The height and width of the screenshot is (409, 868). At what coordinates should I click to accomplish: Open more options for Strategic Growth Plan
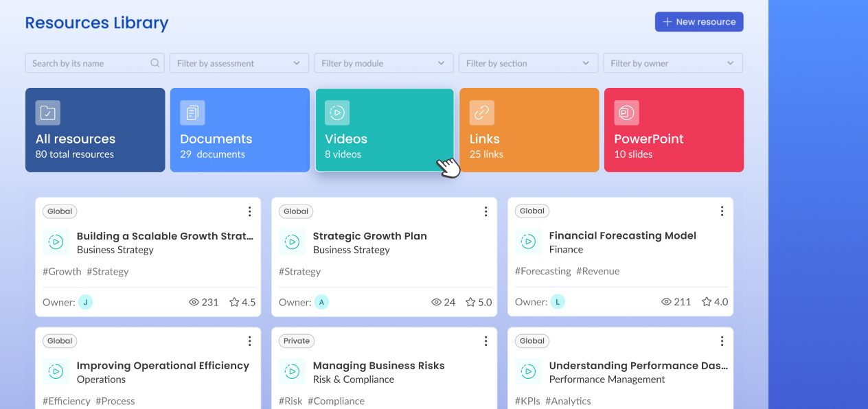pyautogui.click(x=486, y=211)
